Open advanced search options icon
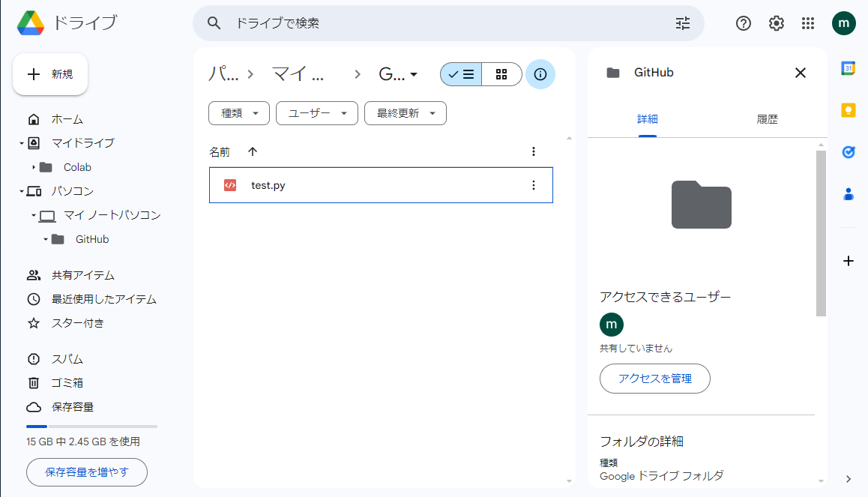 [683, 23]
